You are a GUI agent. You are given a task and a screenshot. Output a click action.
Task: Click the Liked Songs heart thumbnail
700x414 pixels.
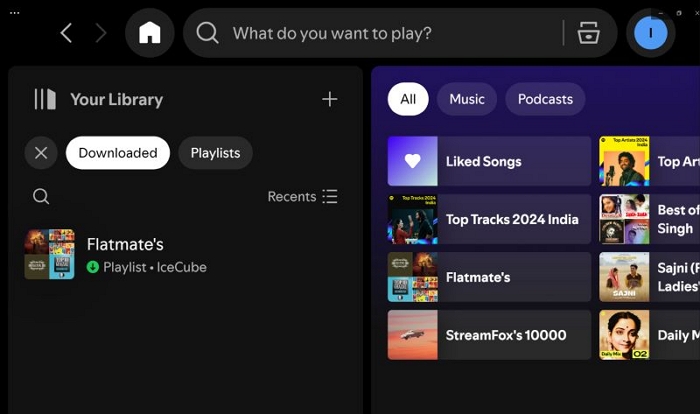(412, 161)
